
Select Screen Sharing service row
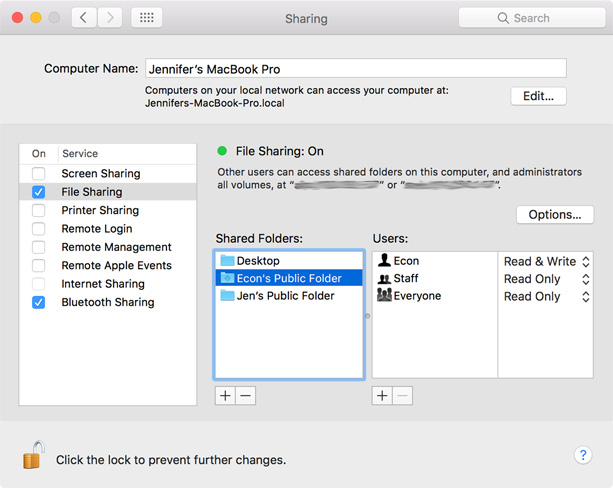tap(108, 173)
